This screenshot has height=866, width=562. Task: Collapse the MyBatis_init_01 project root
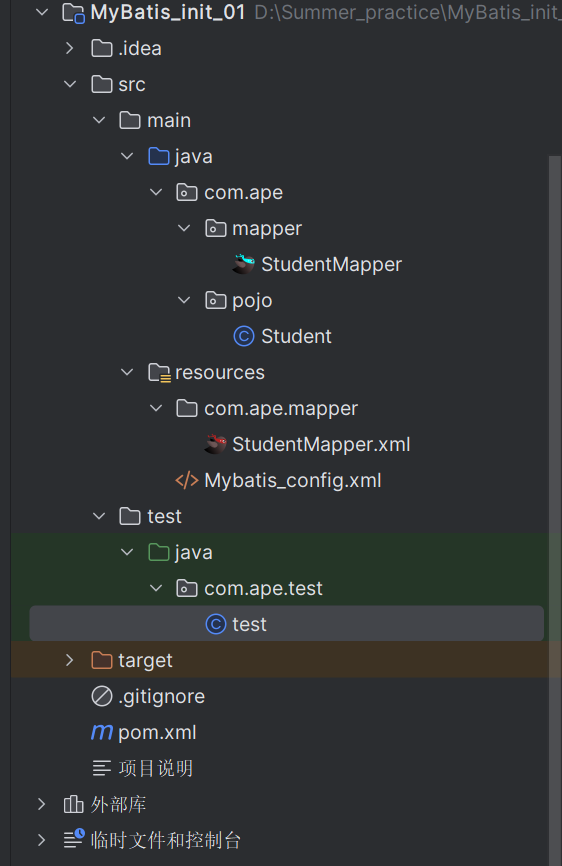pyautogui.click(x=42, y=12)
